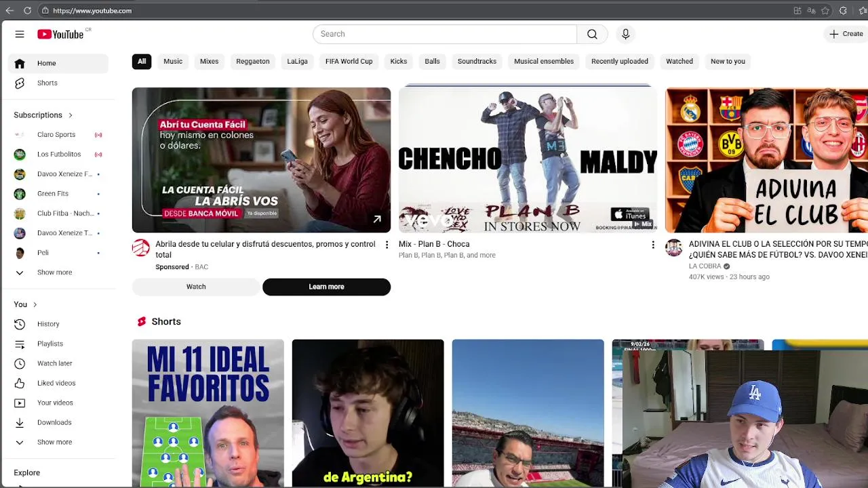This screenshot has height=488, width=868.
Task: Open BAC advertiser avatar
Action: tap(141, 247)
